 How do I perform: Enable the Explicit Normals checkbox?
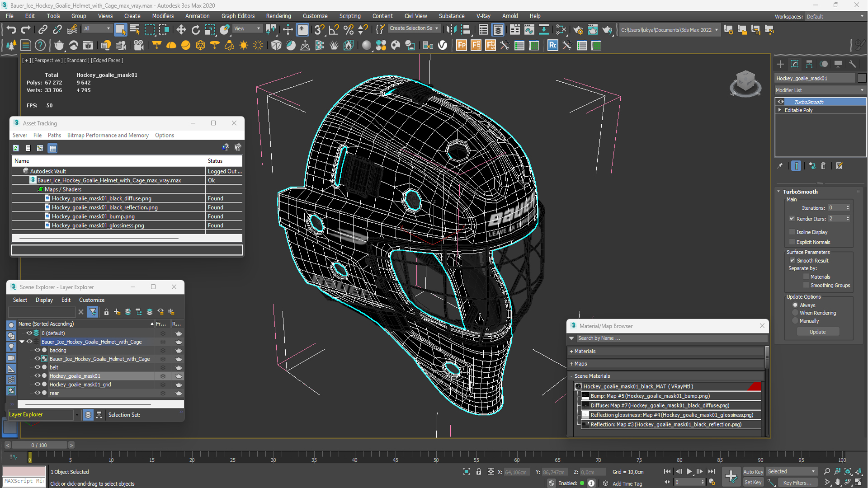click(792, 242)
